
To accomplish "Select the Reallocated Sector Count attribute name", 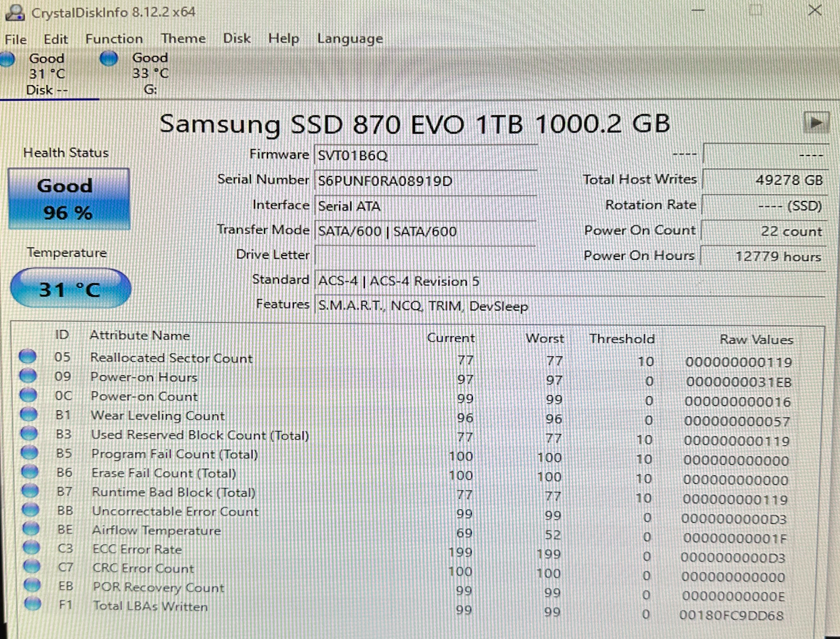I will 172,358.
